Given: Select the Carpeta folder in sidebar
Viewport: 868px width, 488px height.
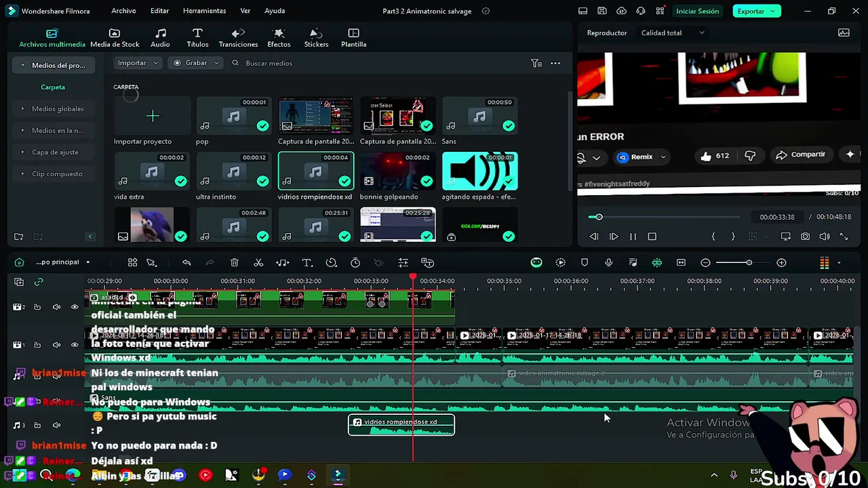Looking at the screenshot, I should tap(53, 87).
